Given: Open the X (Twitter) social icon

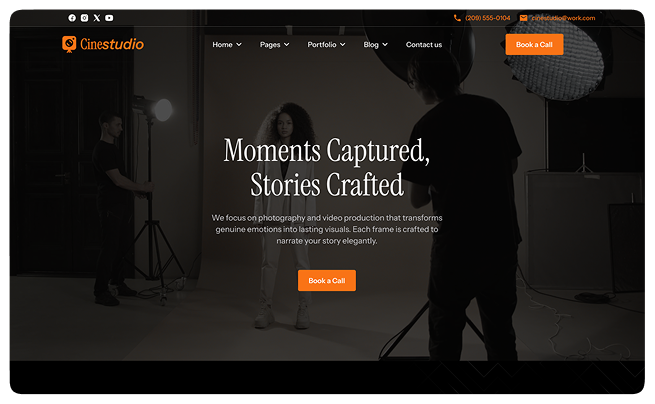Looking at the screenshot, I should click(x=97, y=18).
